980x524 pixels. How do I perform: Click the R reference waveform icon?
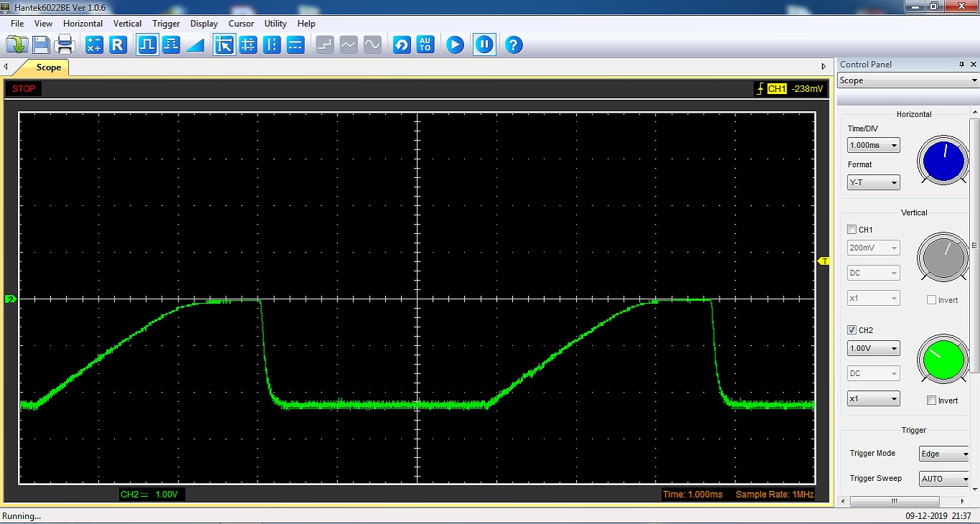click(x=118, y=45)
